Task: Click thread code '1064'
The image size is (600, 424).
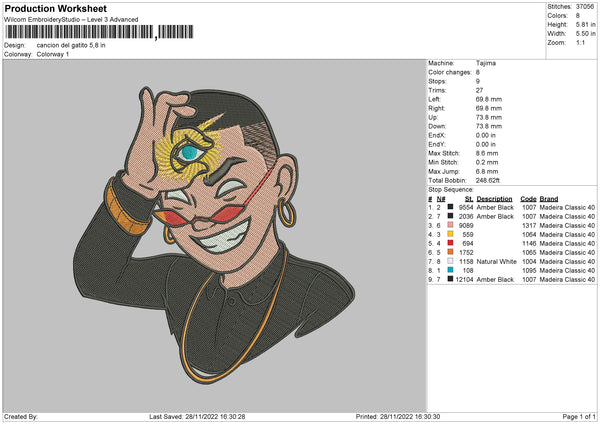Action: click(x=529, y=234)
